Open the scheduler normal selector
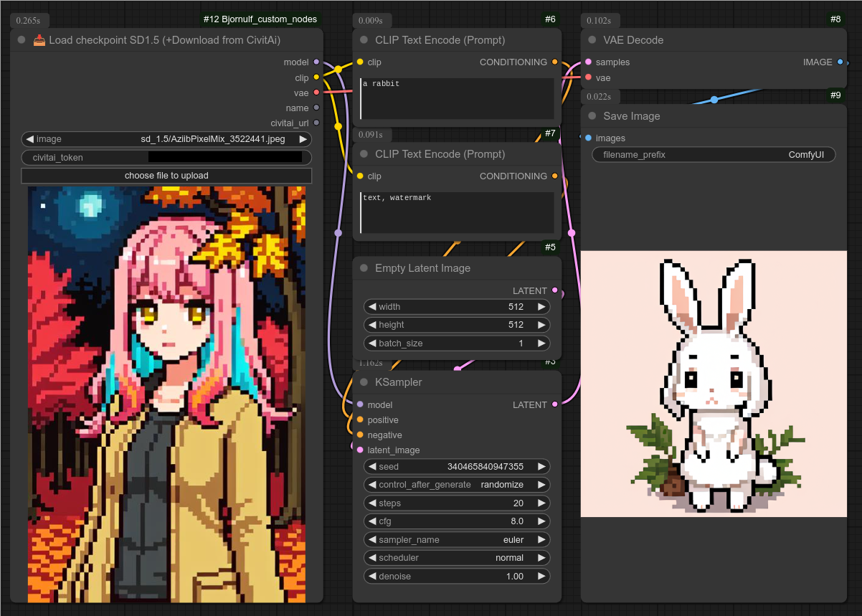Viewport: 862px width, 616px height. [457, 558]
